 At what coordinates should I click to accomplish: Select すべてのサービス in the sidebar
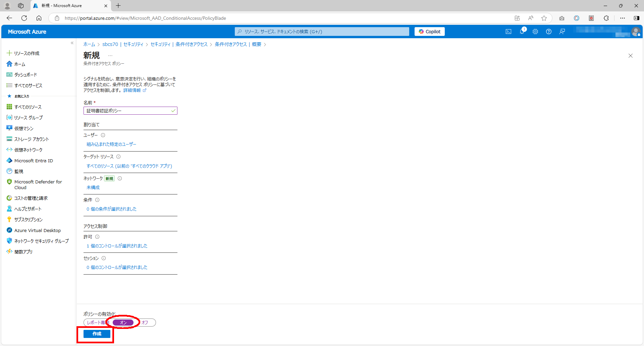pyautogui.click(x=28, y=85)
